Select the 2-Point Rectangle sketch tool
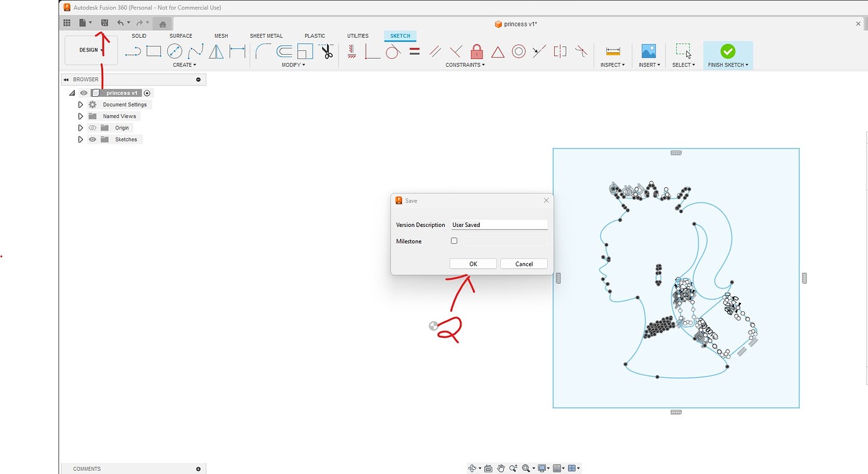 point(152,51)
